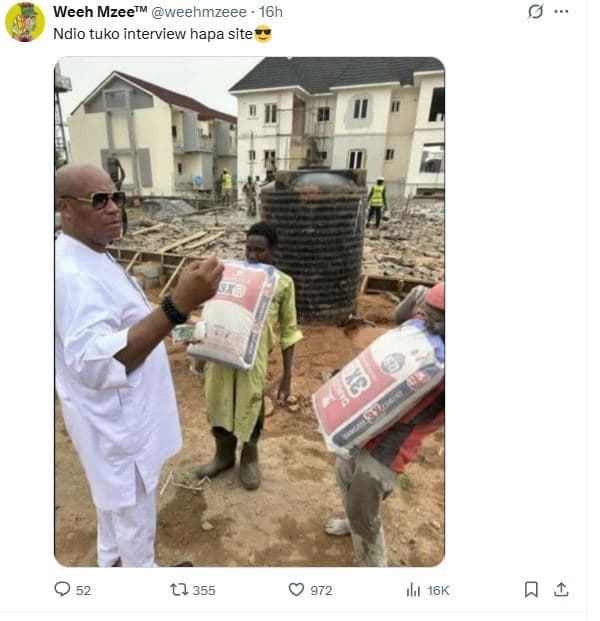Image resolution: width=600 pixels, height=621 pixels.
Task: Click the repost count 355
Action: (204, 591)
